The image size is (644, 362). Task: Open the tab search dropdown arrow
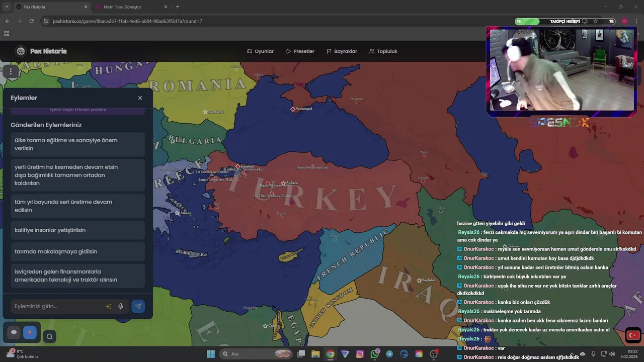[x=6, y=7]
